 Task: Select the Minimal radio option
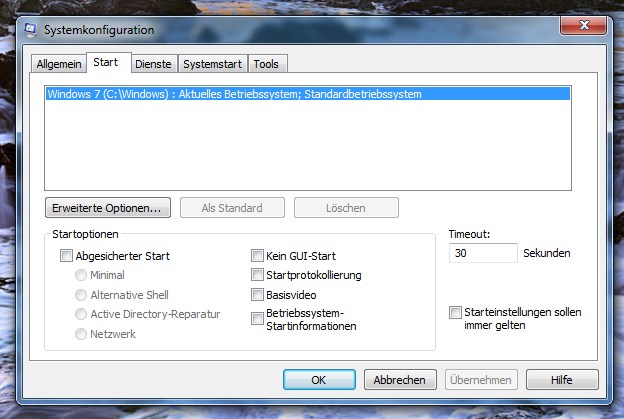81,275
